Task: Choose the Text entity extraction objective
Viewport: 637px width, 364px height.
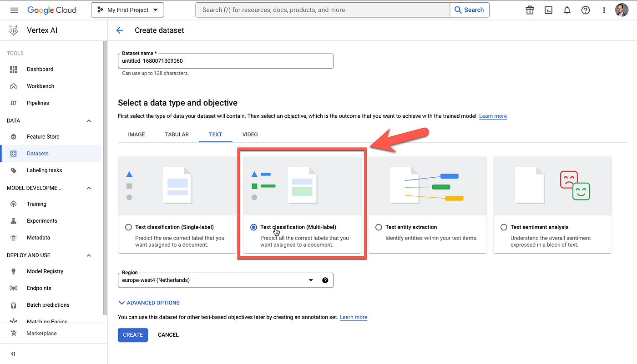Action: tap(379, 227)
